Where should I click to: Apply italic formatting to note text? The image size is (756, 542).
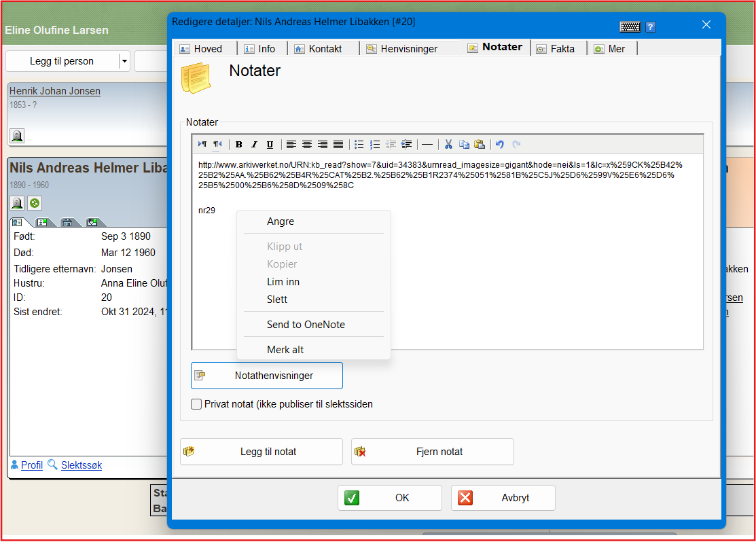254,145
